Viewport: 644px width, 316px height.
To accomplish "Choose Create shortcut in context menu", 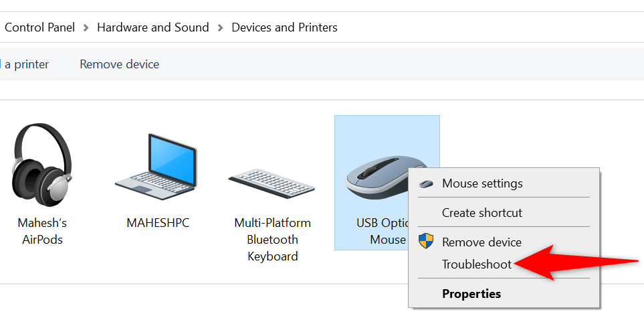I will click(481, 213).
